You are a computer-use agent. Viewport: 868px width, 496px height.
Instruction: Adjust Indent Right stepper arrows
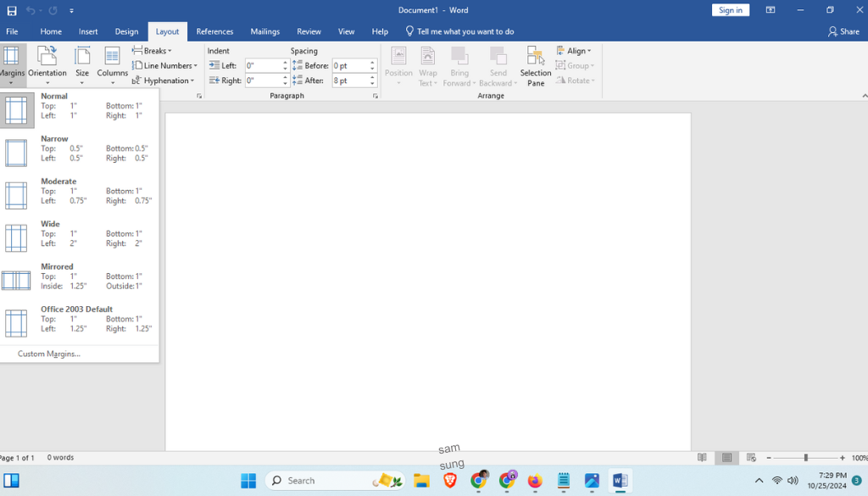click(285, 81)
